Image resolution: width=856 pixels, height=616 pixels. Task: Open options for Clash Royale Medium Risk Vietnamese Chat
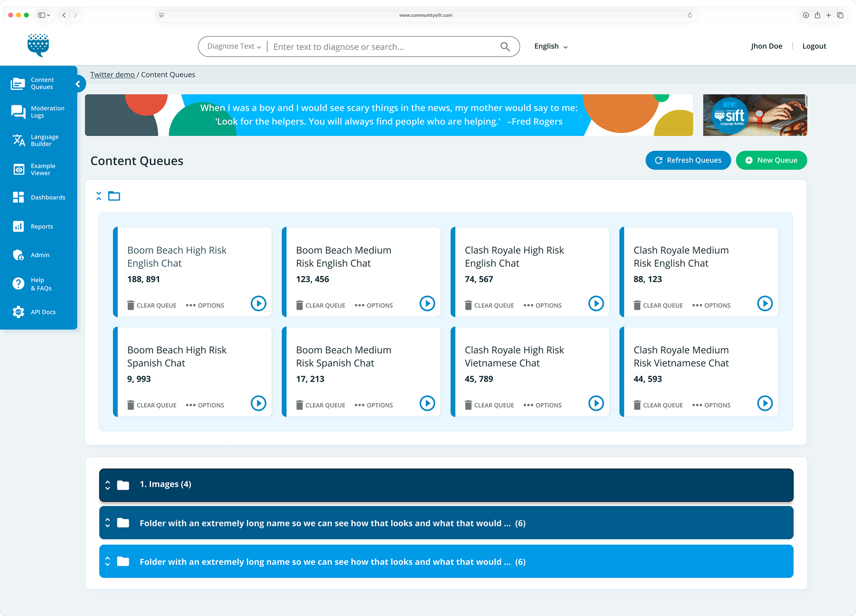pos(711,405)
